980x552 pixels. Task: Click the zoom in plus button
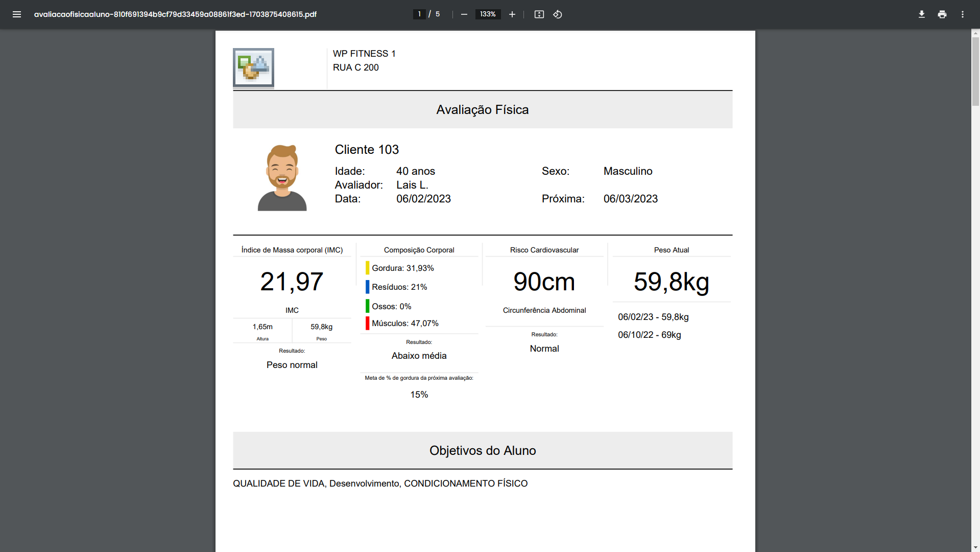[512, 14]
